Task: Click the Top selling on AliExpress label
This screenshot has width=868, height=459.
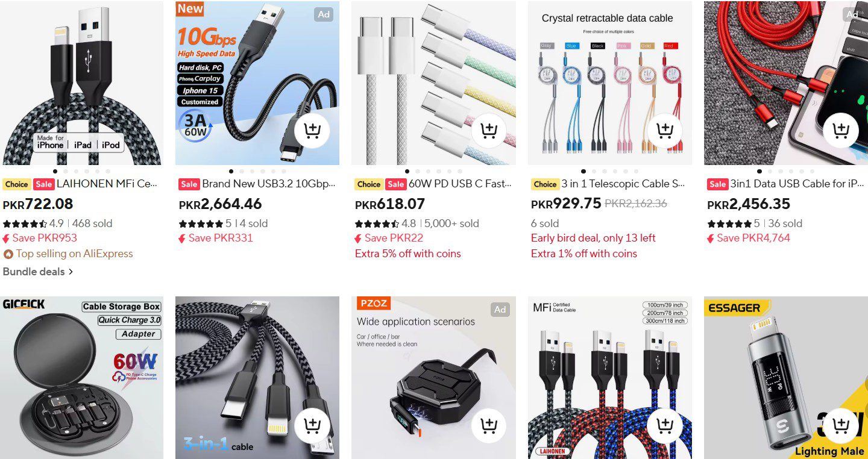Action: [x=68, y=254]
